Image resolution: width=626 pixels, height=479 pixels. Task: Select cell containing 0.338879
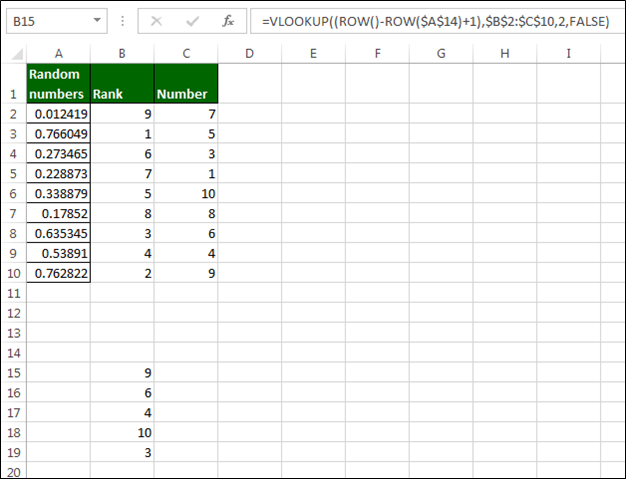coord(59,194)
